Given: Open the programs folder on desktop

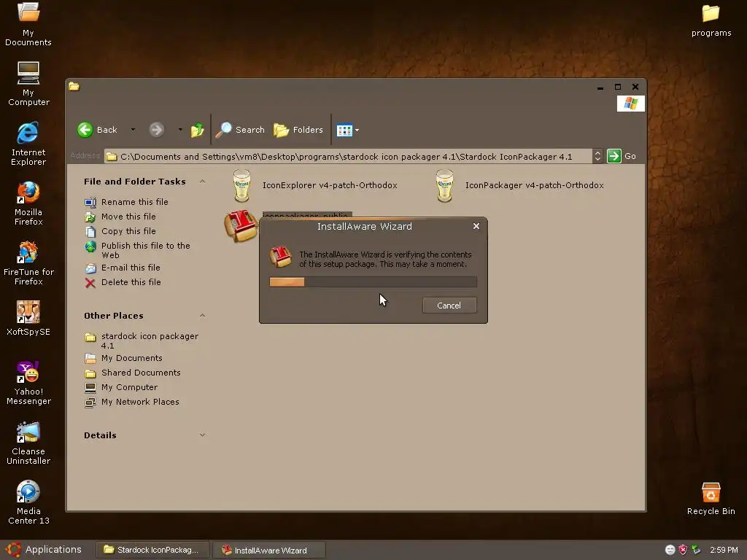Looking at the screenshot, I should (711, 20).
